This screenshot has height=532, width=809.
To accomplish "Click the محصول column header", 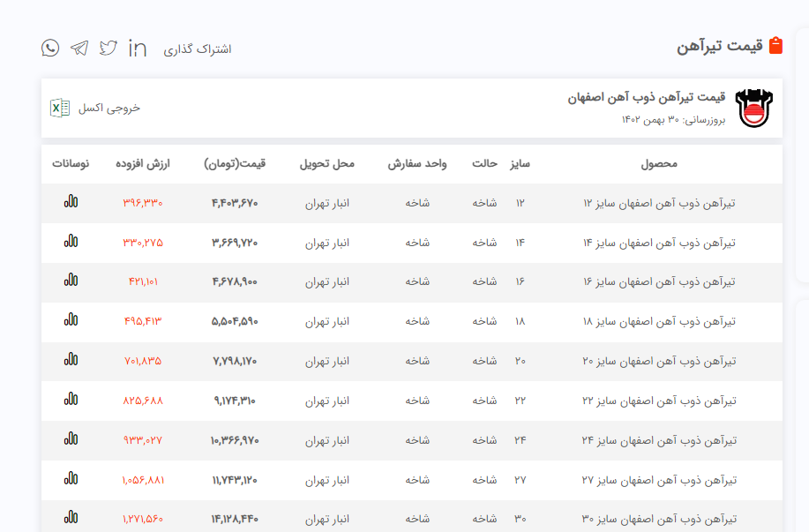I will 658,164.
